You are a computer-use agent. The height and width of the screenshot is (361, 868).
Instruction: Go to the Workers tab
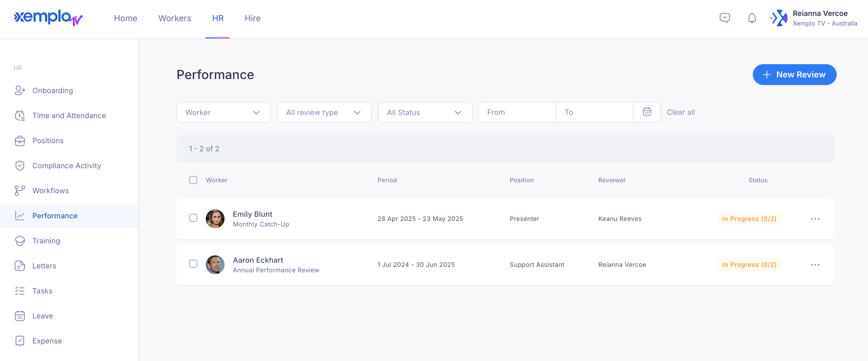174,18
